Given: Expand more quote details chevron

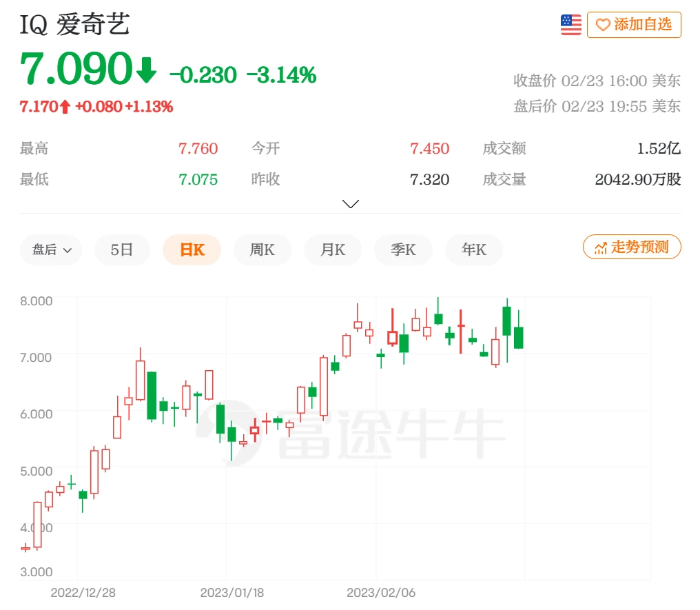Looking at the screenshot, I should point(351,203).
